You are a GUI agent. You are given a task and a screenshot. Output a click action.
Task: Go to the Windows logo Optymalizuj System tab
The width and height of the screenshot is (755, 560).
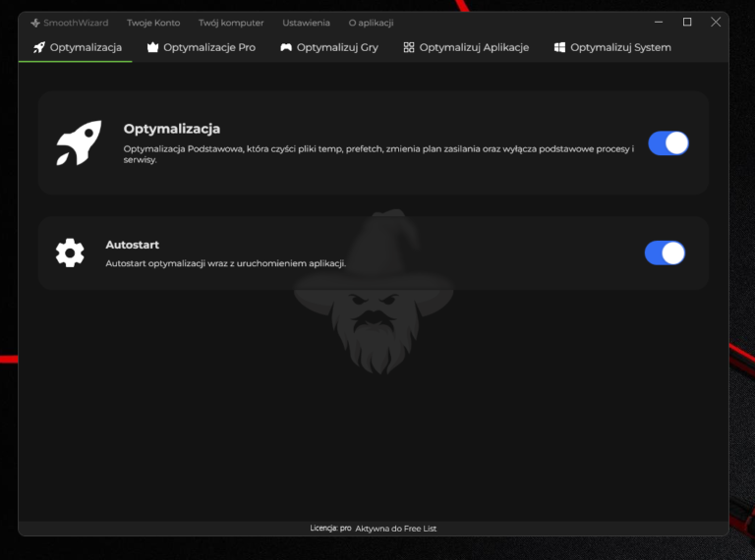612,47
